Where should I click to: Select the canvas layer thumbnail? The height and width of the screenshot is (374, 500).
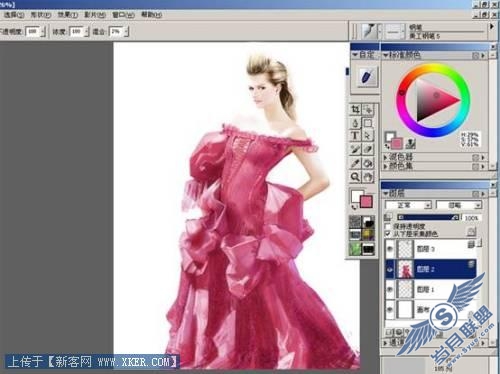pos(406,309)
